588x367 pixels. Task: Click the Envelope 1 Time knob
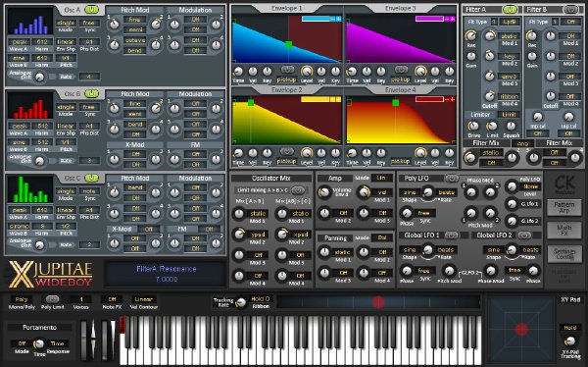tap(238, 72)
